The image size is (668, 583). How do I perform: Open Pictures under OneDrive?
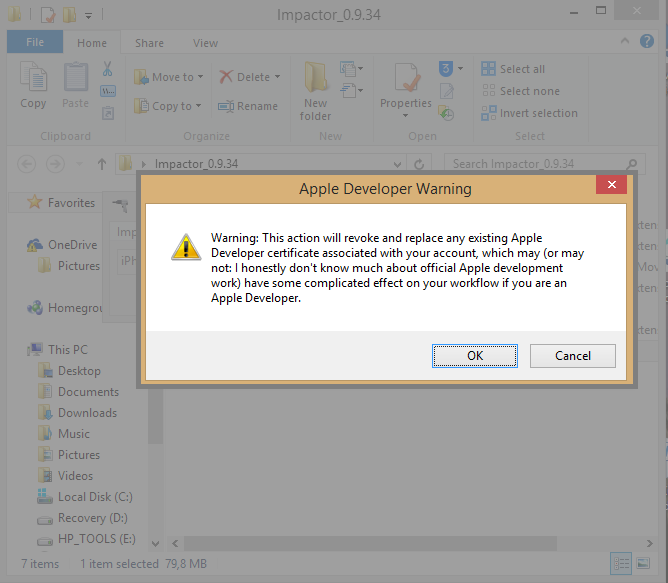69,266
